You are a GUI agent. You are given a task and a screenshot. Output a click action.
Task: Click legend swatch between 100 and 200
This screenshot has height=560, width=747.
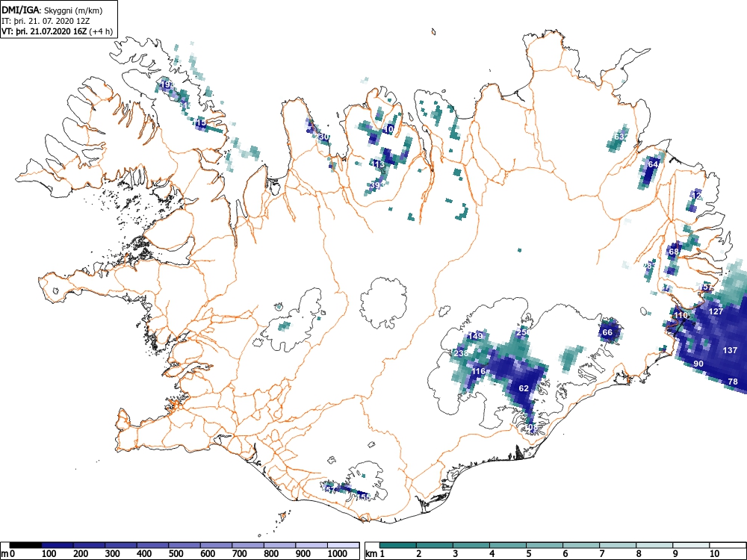(x=58, y=545)
